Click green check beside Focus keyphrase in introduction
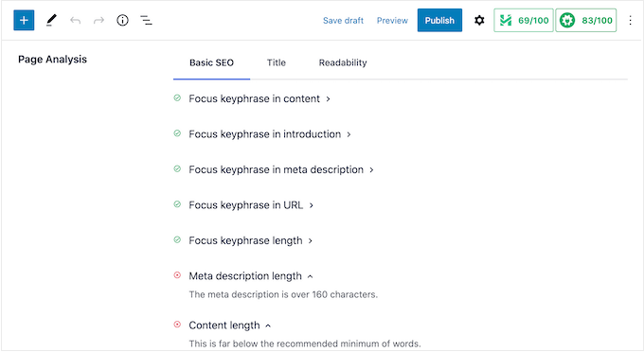This screenshot has height=352, width=644. point(177,133)
